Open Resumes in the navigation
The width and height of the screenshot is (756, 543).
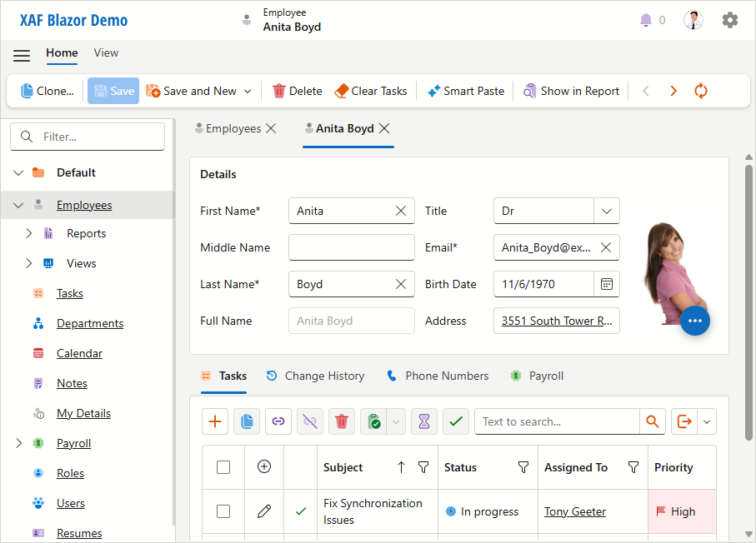click(79, 533)
